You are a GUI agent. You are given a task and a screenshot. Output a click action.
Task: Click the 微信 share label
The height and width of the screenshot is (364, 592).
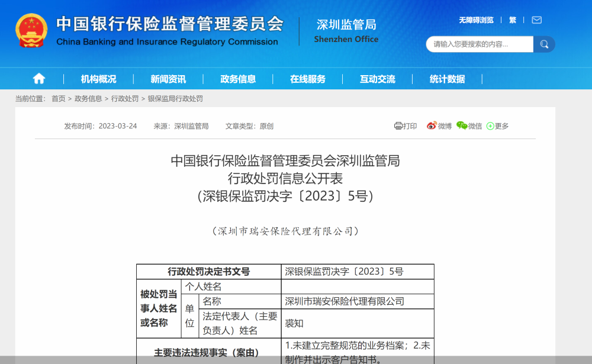click(x=475, y=126)
